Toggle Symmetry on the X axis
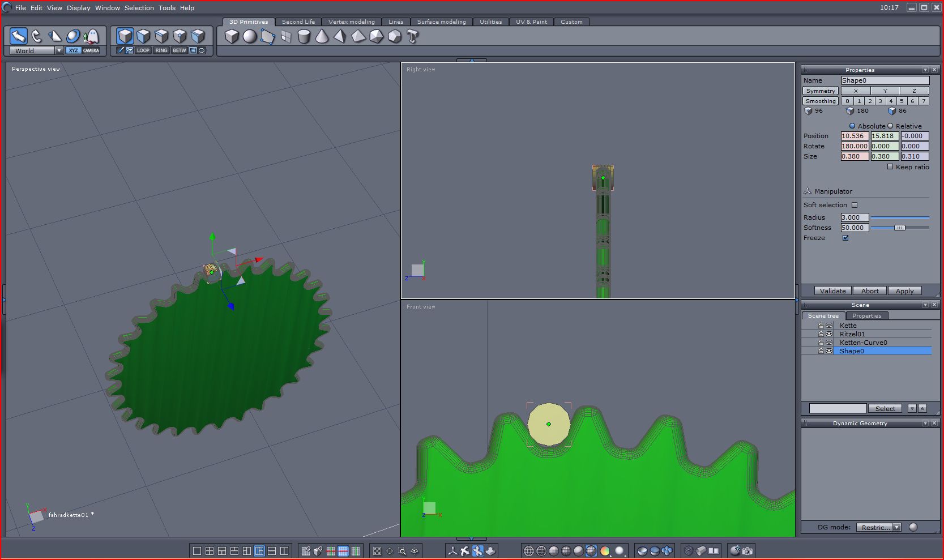This screenshot has width=944, height=560. (x=856, y=91)
